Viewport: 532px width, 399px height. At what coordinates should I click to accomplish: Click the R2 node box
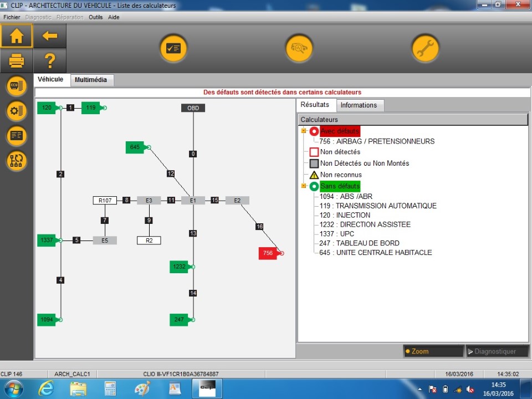(149, 241)
